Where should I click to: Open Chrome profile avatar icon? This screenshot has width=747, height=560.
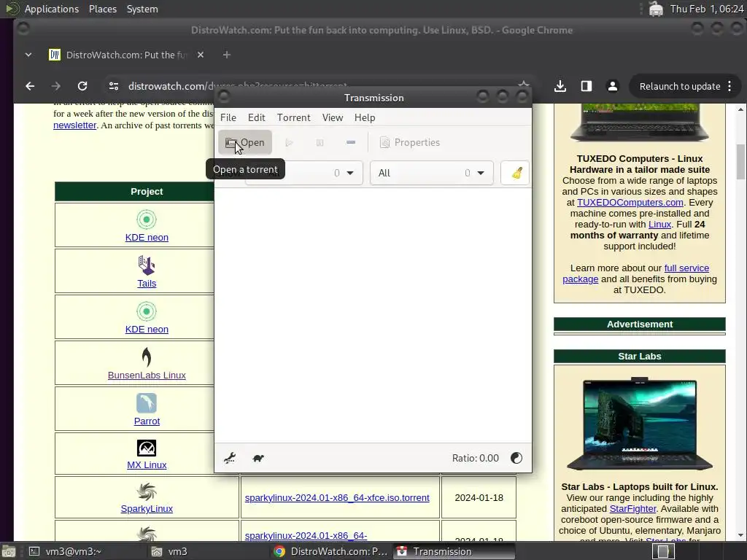pos(613,86)
